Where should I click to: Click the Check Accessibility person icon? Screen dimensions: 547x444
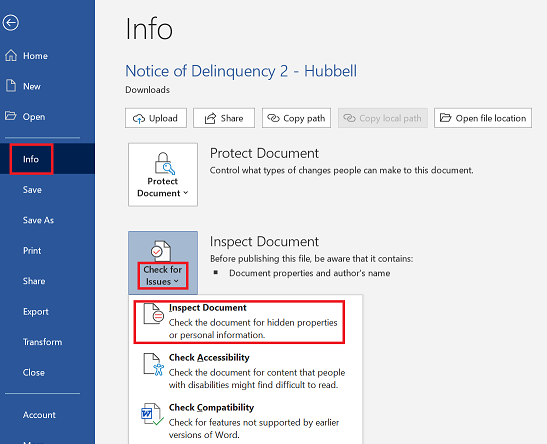pos(153,364)
